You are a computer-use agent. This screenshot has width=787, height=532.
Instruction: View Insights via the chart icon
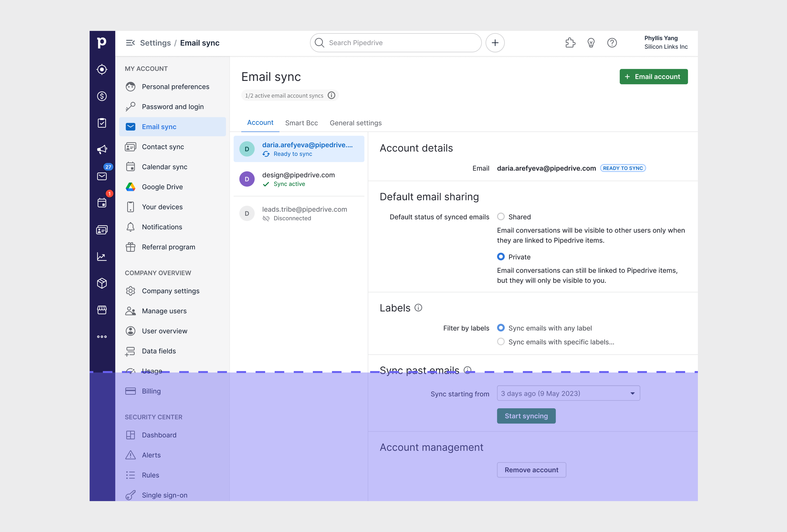click(x=102, y=256)
